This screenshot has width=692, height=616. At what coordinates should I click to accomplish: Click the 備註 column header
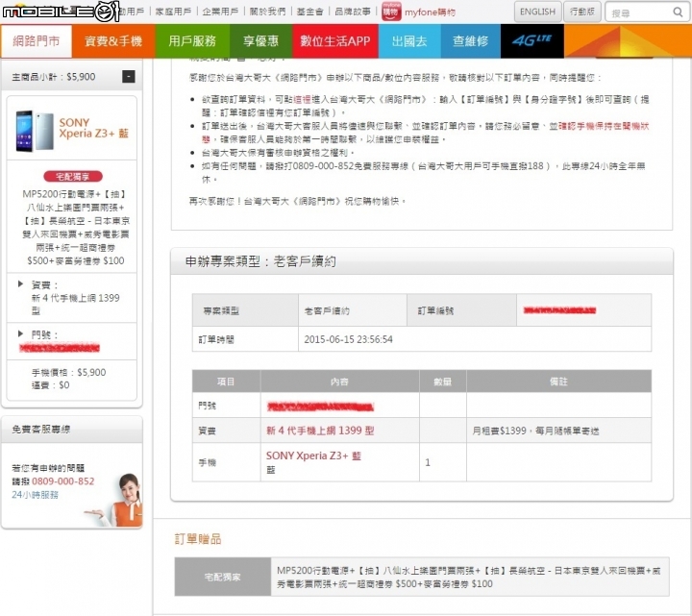pyautogui.click(x=558, y=382)
